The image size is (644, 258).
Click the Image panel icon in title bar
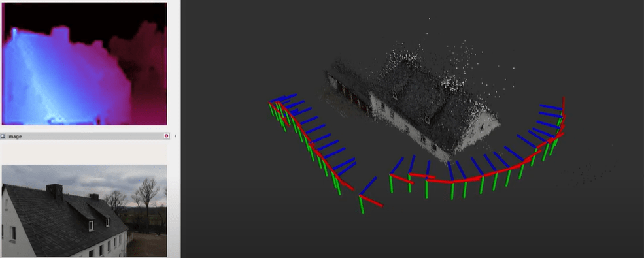pyautogui.click(x=3, y=136)
